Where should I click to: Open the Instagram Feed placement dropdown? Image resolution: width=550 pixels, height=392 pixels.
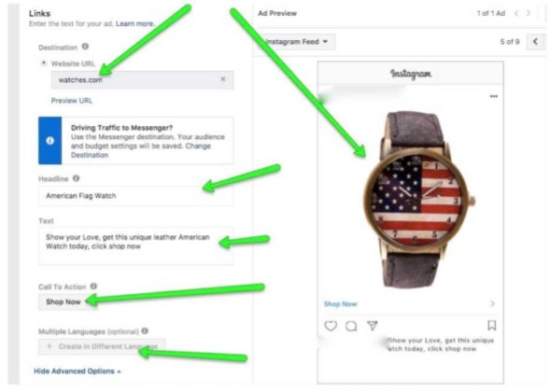point(297,42)
